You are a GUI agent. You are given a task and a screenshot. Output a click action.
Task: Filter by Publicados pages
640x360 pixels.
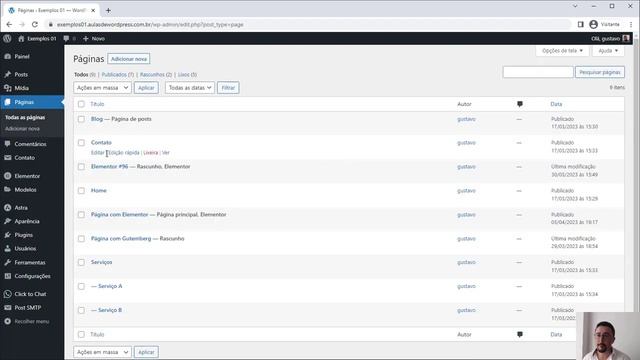[118, 75]
